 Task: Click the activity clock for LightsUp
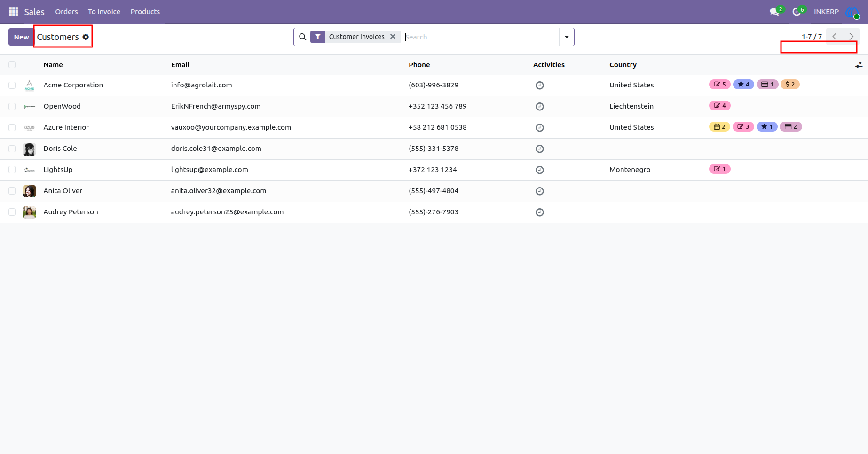540,170
